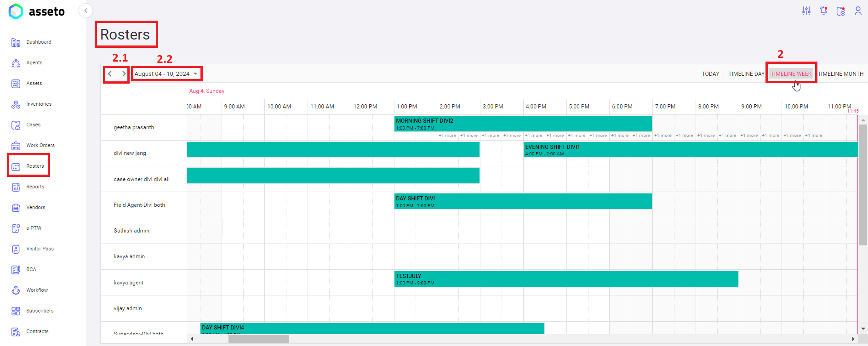Click the Aug 4, Sunday date header

click(x=207, y=91)
